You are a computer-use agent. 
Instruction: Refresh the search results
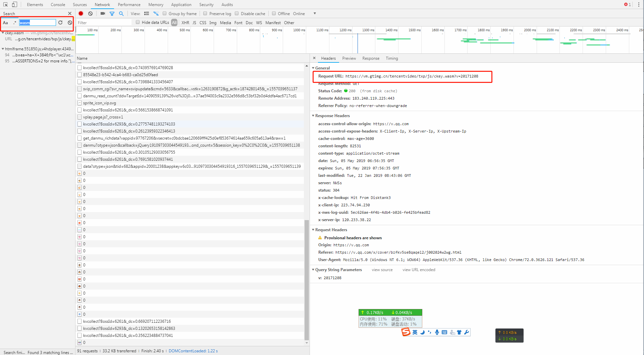pos(60,22)
